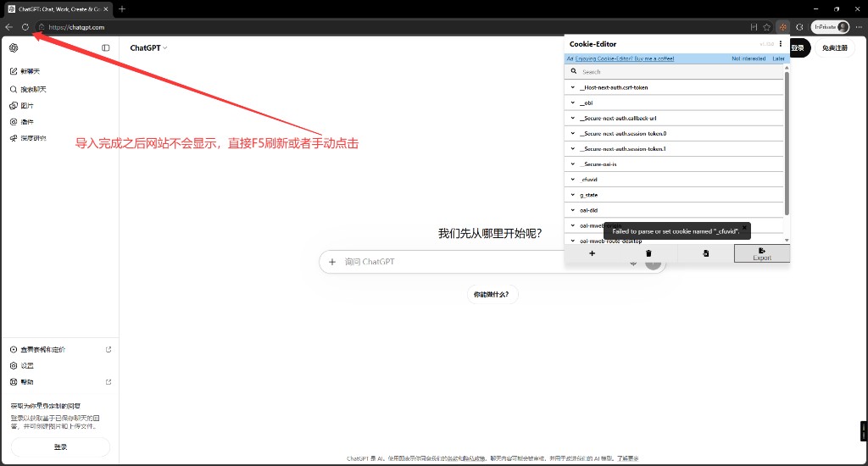Delete all cookies with trash icon
Screen dimensions: 868x466
point(648,253)
